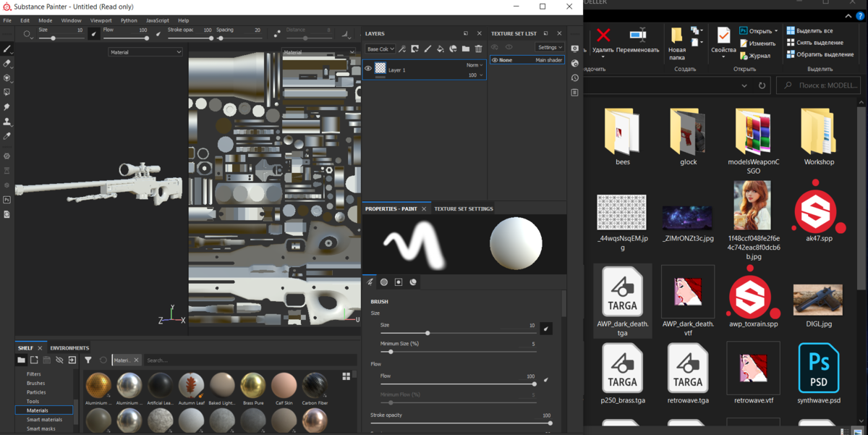Add a fill layer with bucket icon

441,49
